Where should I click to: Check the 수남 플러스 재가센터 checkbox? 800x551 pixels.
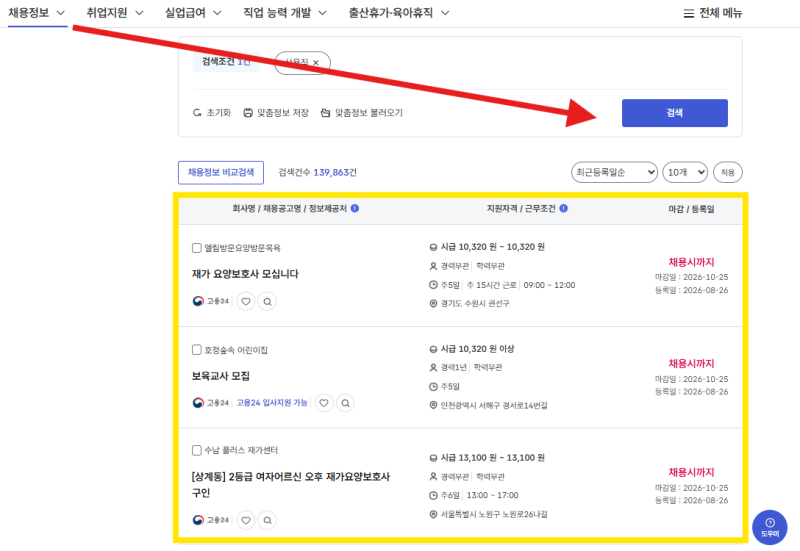[196, 450]
